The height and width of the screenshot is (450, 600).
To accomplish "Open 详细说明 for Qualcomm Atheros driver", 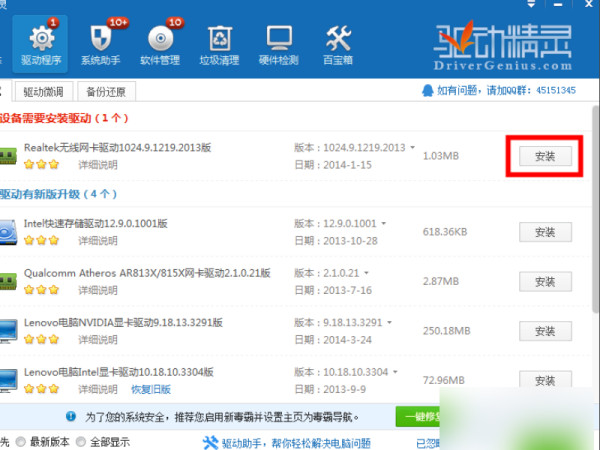I will 98,290.
